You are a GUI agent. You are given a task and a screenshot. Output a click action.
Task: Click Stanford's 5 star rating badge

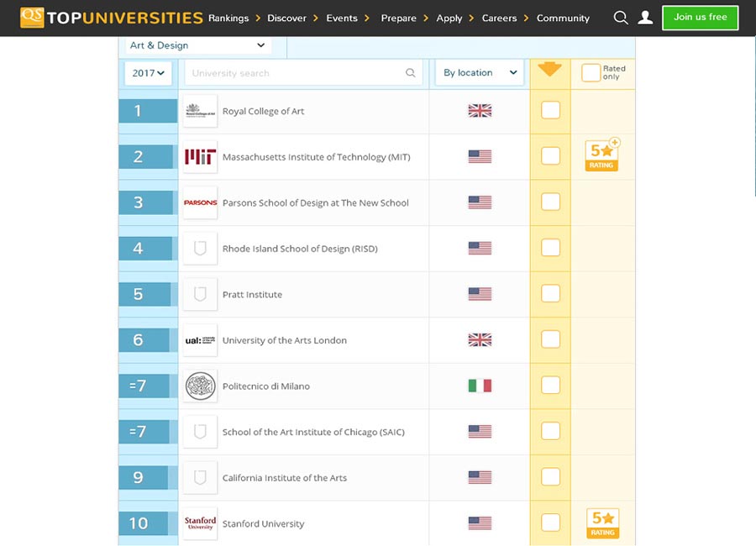click(x=602, y=523)
